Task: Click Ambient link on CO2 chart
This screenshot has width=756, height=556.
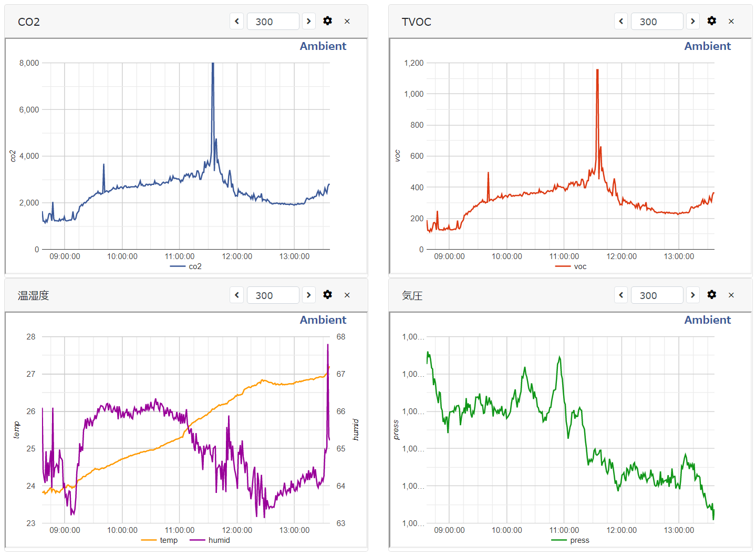Action: 323,46
